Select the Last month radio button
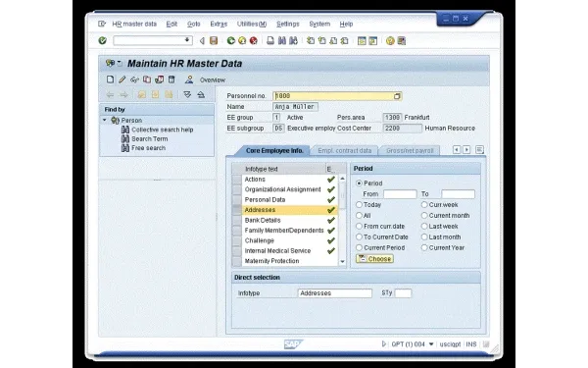The height and width of the screenshot is (368, 588). coord(424,237)
